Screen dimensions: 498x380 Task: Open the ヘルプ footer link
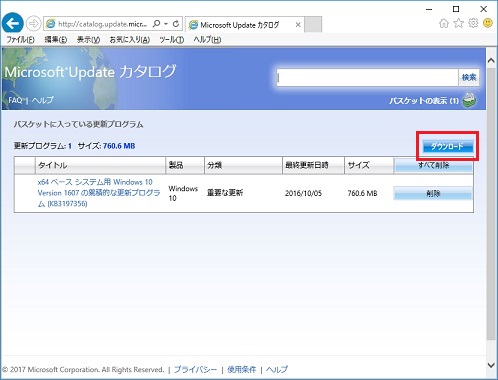(x=277, y=369)
